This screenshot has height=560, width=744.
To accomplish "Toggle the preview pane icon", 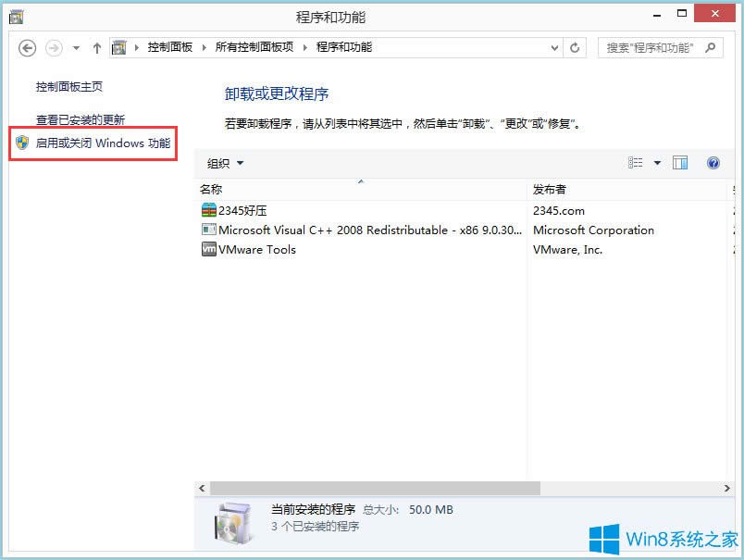I will tap(680, 163).
